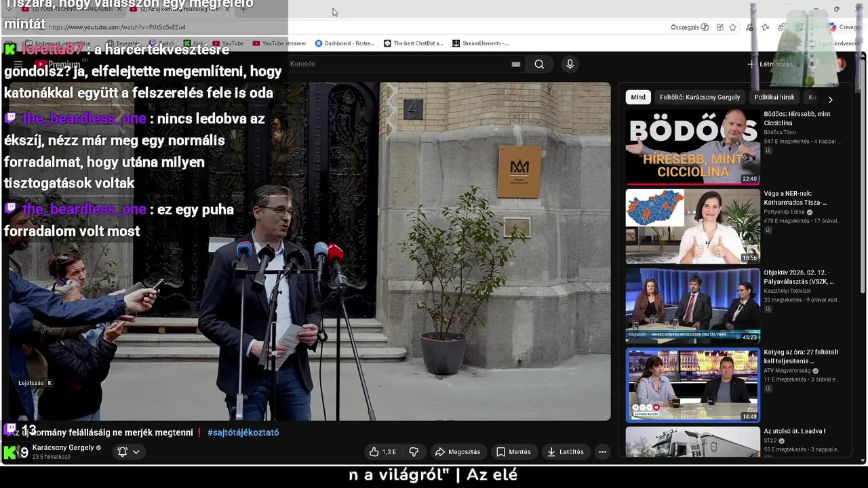Expand notification bell dropdown for Karácsony Gergely
The height and width of the screenshot is (488, 868).
click(x=128, y=451)
